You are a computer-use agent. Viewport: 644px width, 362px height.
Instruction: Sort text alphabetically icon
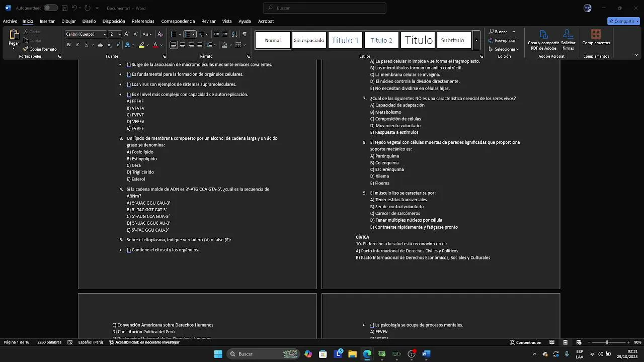tap(234, 34)
